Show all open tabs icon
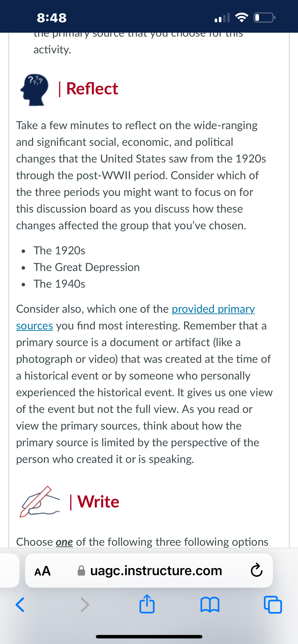The height and width of the screenshot is (644, 298). pyautogui.click(x=273, y=605)
